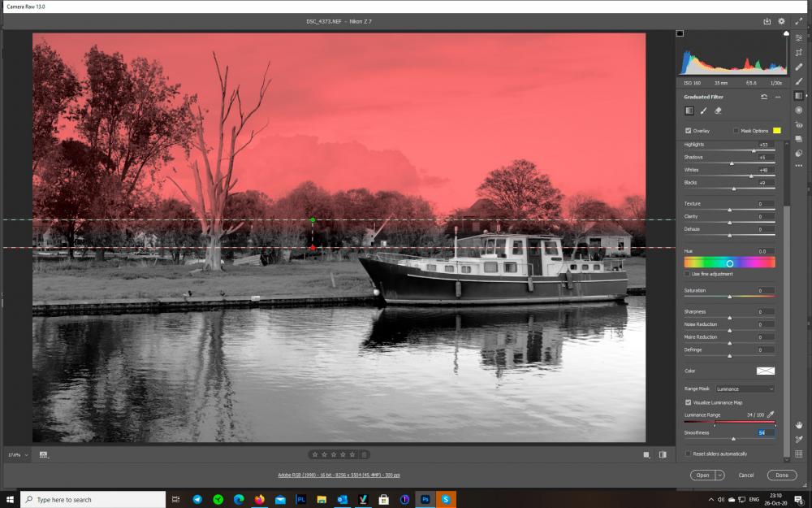Image resolution: width=812 pixels, height=508 pixels.
Task: Click the Windows taskbar search box
Action: click(x=93, y=499)
